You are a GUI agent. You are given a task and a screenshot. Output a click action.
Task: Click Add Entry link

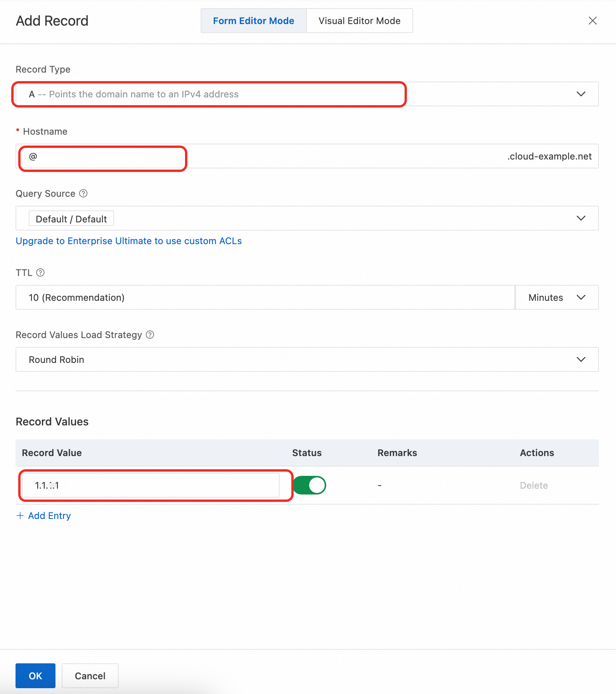(x=49, y=515)
